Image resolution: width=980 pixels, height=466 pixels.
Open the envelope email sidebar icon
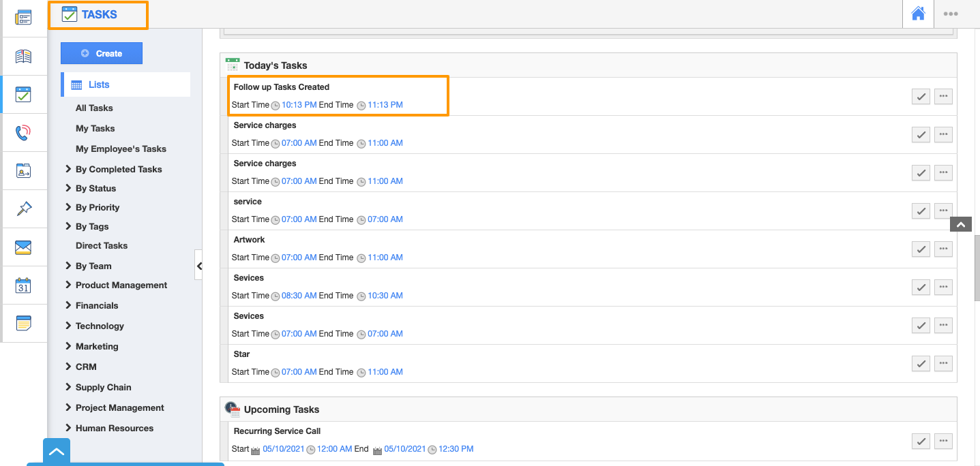[23, 247]
